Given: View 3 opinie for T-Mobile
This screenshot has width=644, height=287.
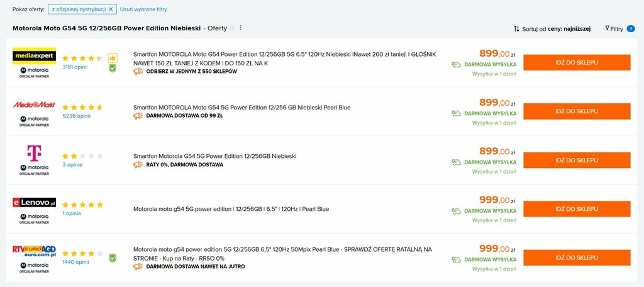Looking at the screenshot, I should (72, 164).
